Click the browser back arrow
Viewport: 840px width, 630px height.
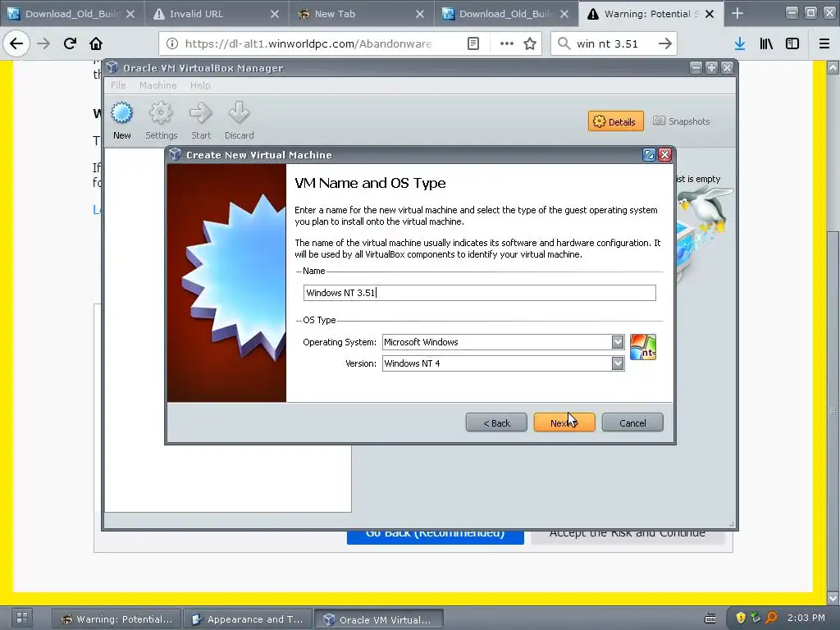(16, 43)
